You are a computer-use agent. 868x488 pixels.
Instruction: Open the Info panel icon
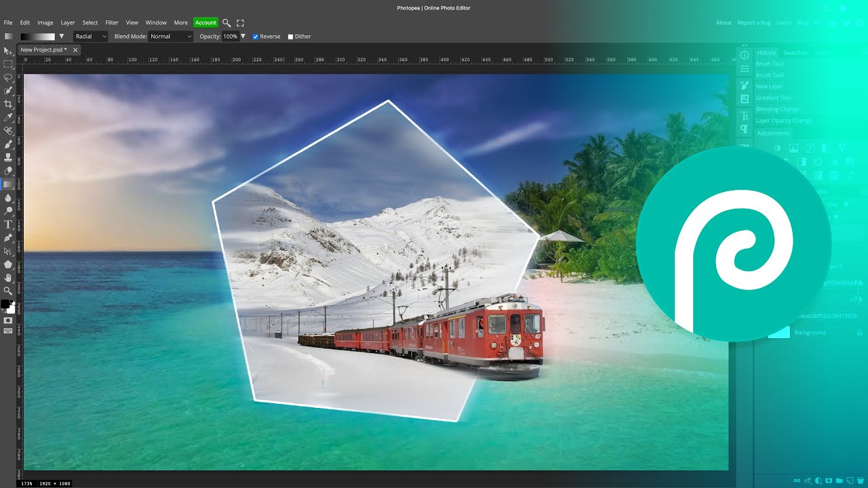[744, 55]
